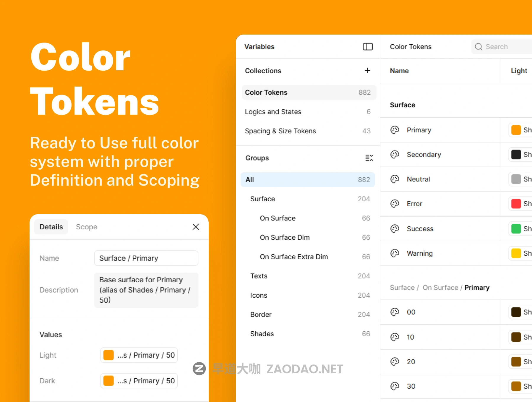Expand the Surface group
The image size is (532, 402).
pos(262,199)
